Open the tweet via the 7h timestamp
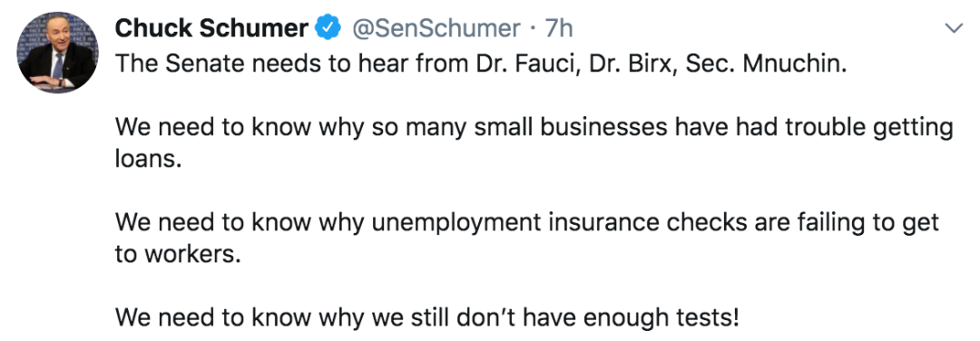 pos(559,28)
